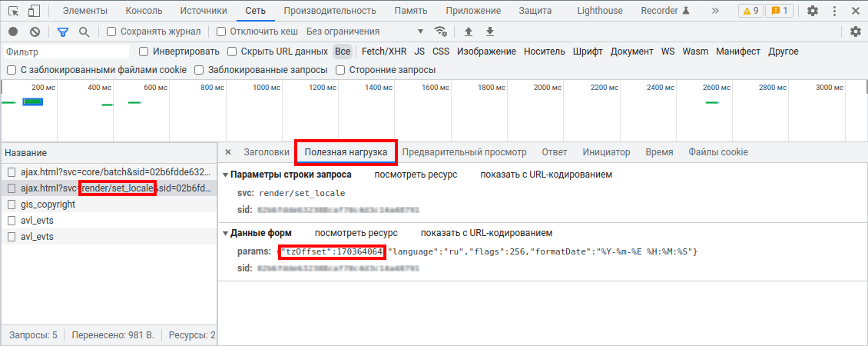Click показать с URL-кодированием under Данные форм
This screenshot has width=868, height=346.
click(486, 233)
